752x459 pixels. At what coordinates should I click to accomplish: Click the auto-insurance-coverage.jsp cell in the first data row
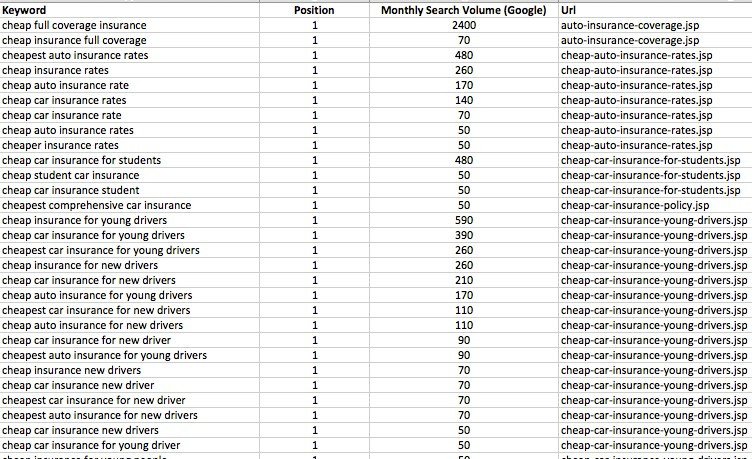point(655,25)
